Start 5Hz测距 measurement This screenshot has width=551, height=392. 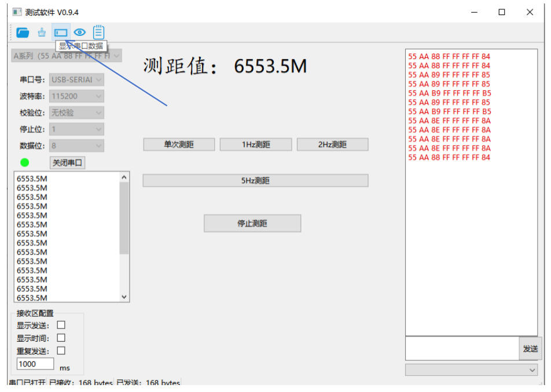click(255, 181)
